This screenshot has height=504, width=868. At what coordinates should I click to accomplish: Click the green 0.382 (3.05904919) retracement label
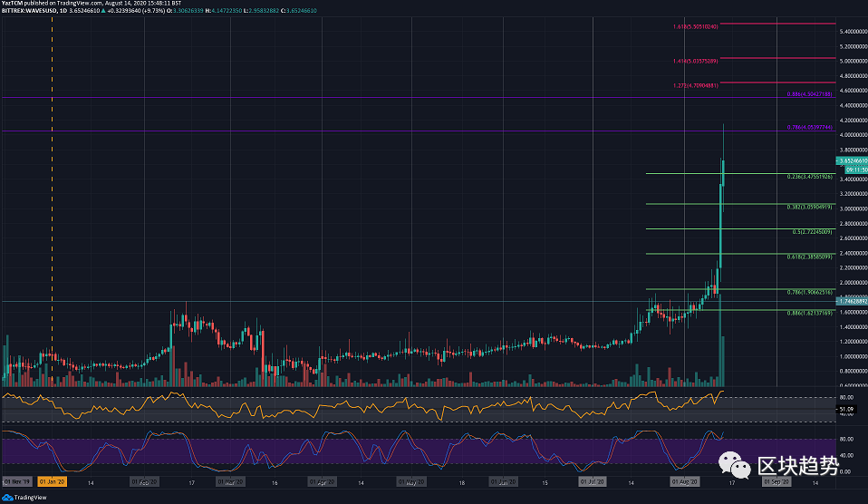pyautogui.click(x=809, y=207)
